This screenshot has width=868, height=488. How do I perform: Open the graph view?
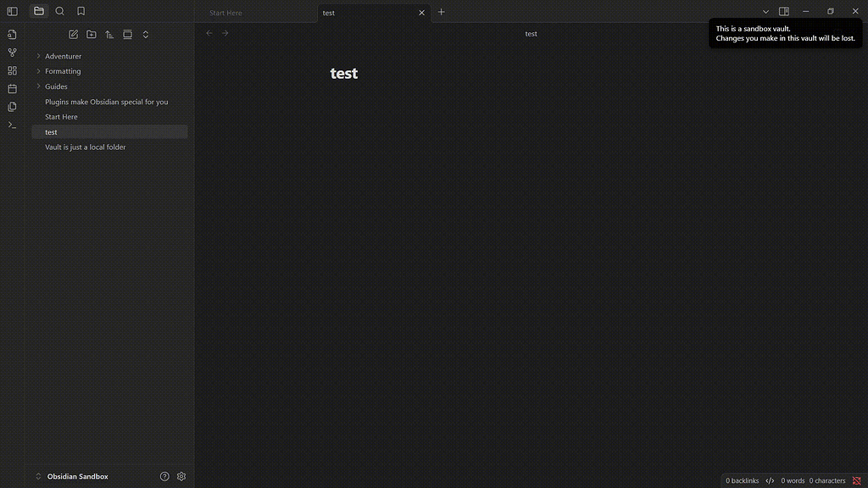point(12,53)
